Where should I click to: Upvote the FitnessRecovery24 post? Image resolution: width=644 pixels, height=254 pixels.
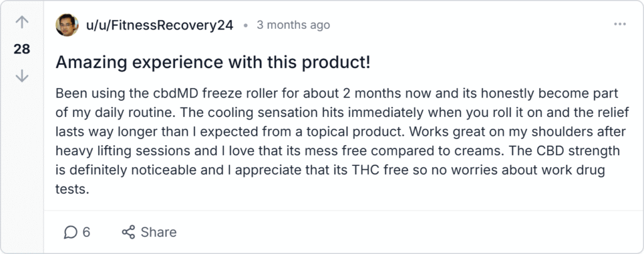(22, 23)
